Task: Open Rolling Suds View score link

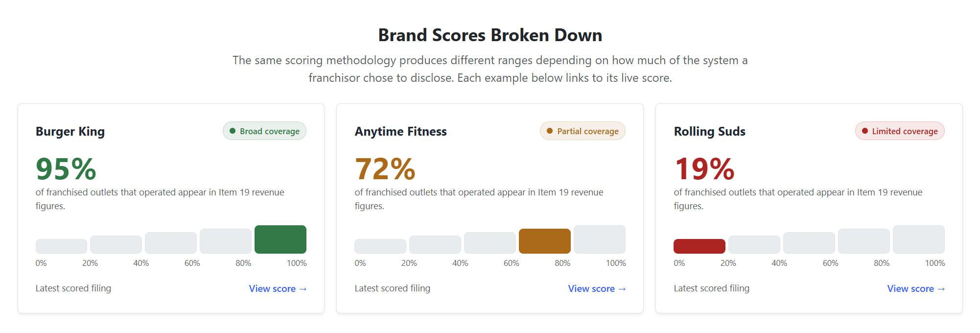Action: [916, 289]
